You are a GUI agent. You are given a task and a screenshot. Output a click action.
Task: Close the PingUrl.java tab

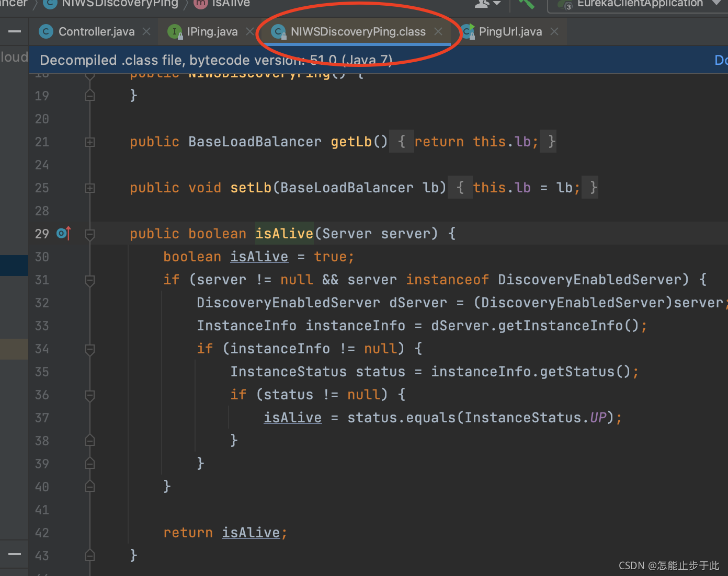[x=554, y=32]
